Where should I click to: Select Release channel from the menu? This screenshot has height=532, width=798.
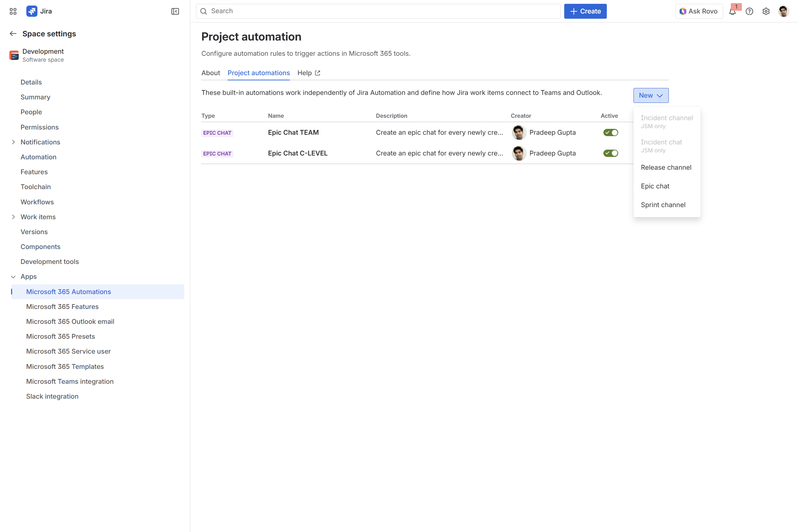[666, 168]
